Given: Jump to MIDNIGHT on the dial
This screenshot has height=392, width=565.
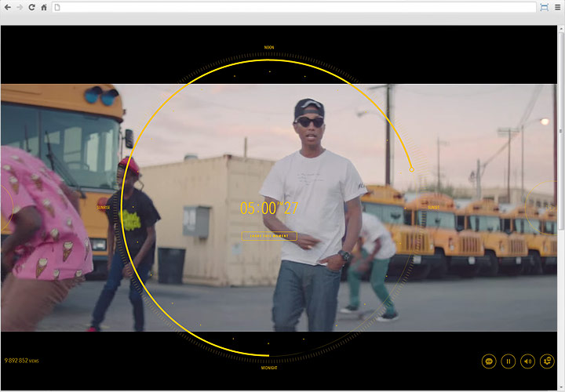Looking at the screenshot, I should pos(269,368).
